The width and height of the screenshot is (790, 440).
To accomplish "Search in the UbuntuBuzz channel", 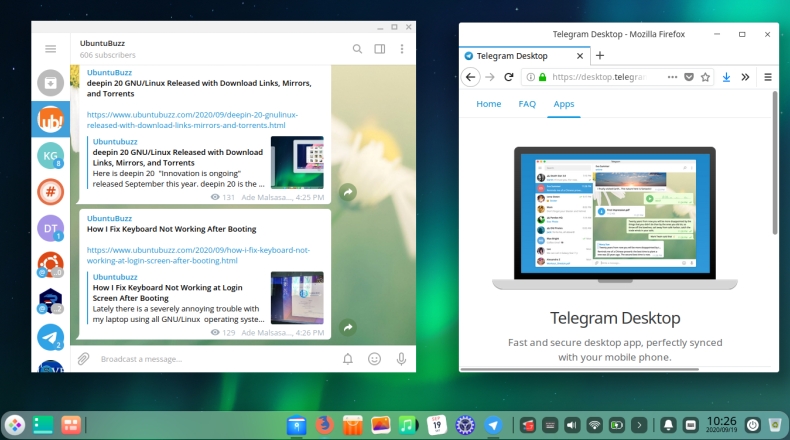I will point(357,48).
